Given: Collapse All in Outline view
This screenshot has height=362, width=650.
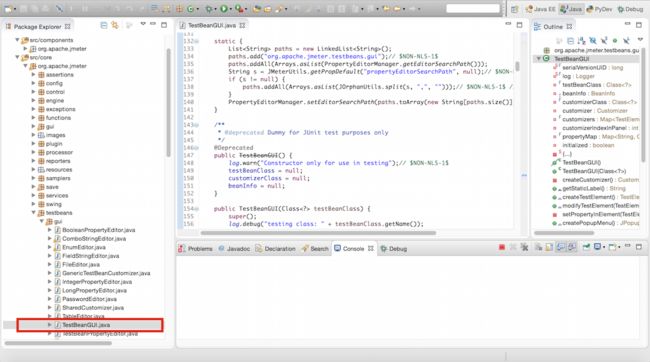Looking at the screenshot, I should tap(570, 41).
